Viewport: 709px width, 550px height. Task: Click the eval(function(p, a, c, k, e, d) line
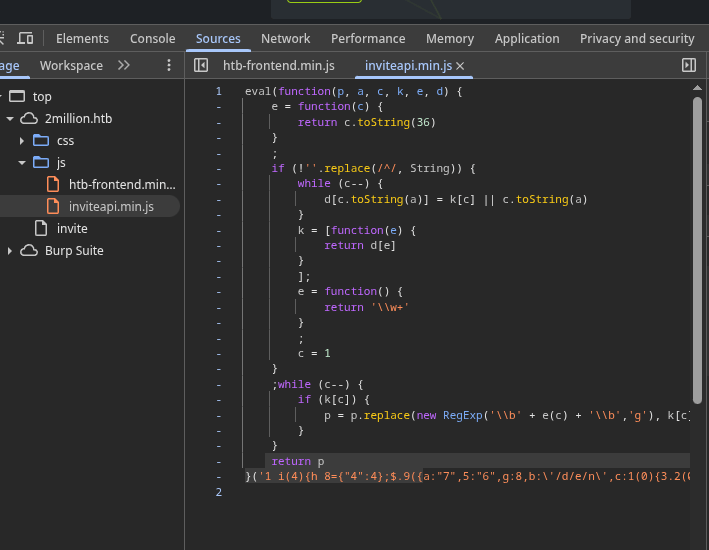354,91
